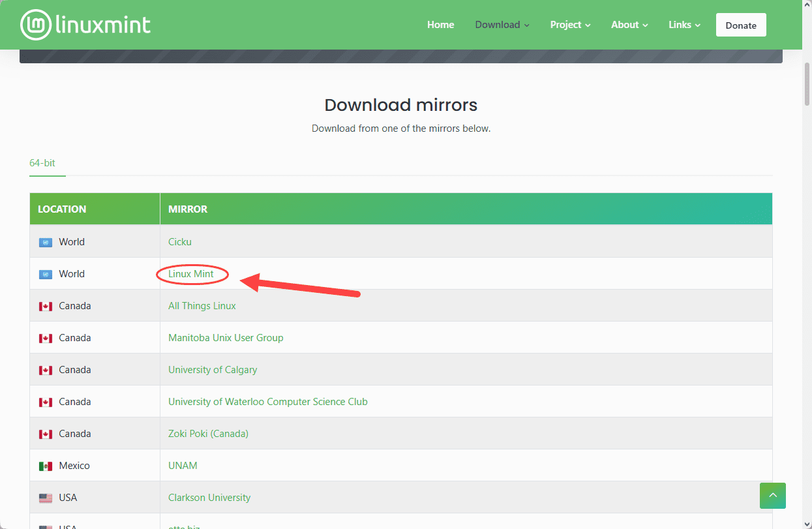
Task: Click the USA text in the Clarkson University row
Action: (68, 498)
